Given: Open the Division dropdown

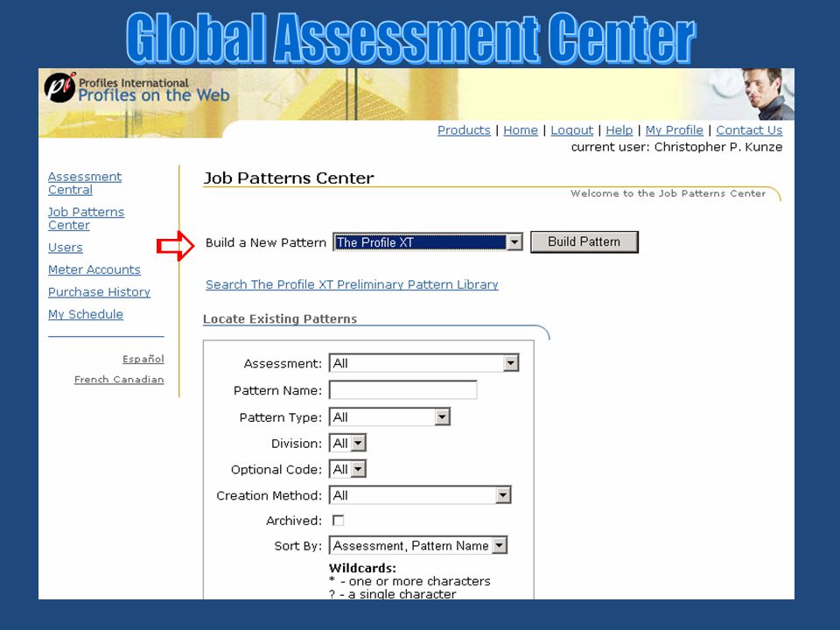Looking at the screenshot, I should point(347,443).
